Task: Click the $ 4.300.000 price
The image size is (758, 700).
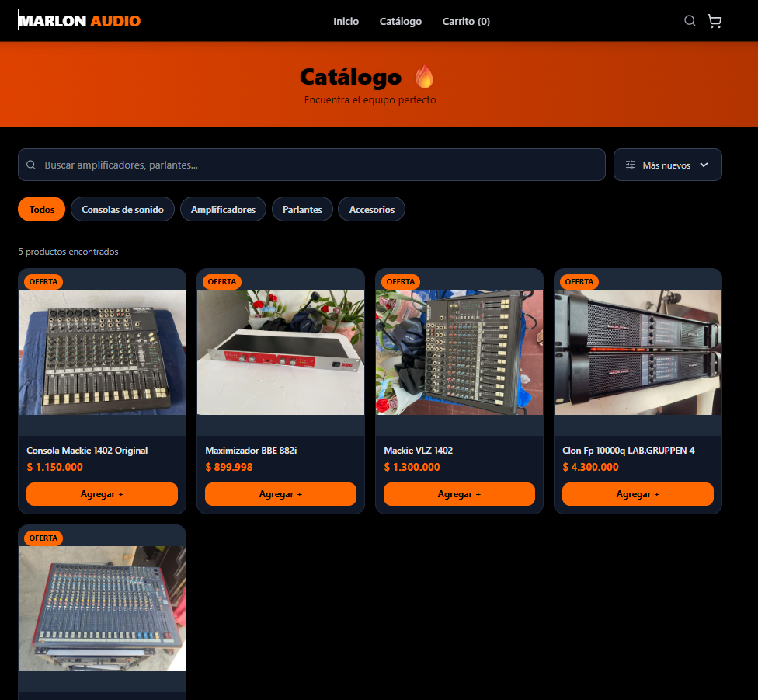Action: pyautogui.click(x=590, y=467)
